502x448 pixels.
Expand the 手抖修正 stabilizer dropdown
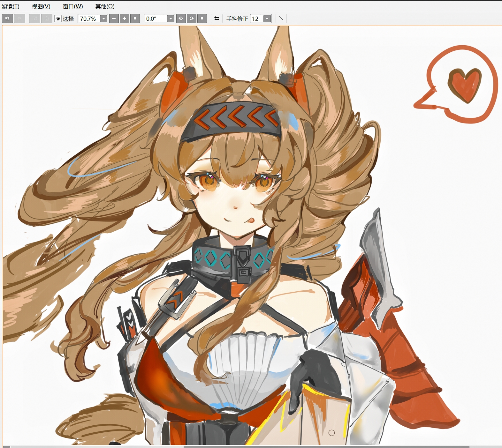pos(267,19)
